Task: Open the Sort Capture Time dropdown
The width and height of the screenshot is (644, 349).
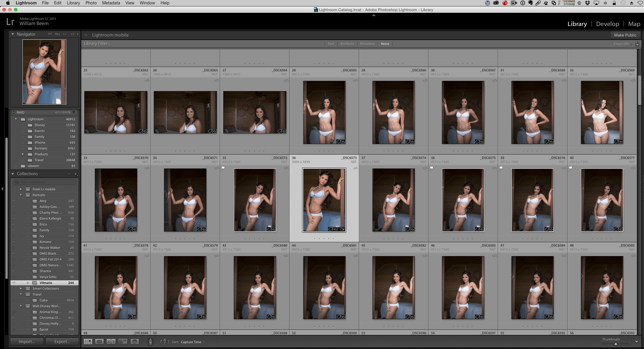Action: coord(193,342)
